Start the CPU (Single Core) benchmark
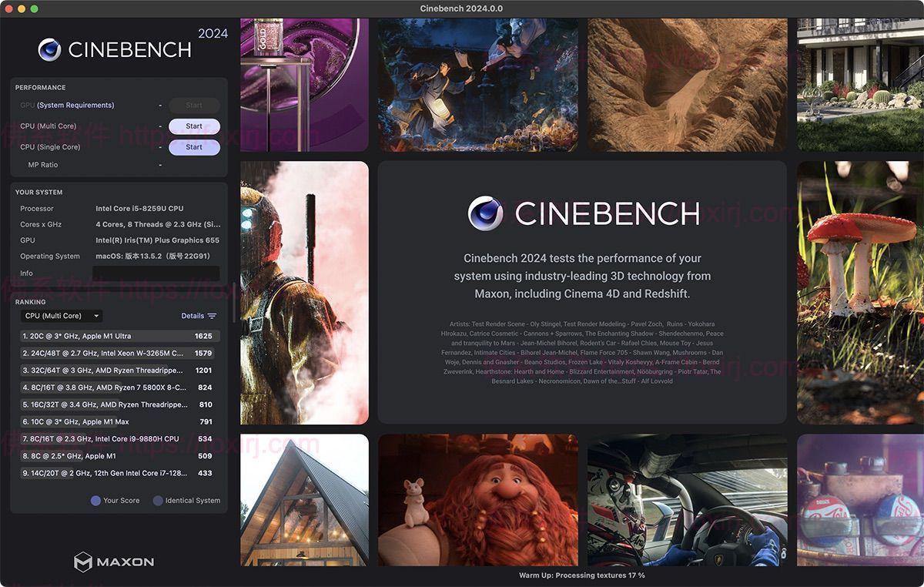 click(194, 146)
